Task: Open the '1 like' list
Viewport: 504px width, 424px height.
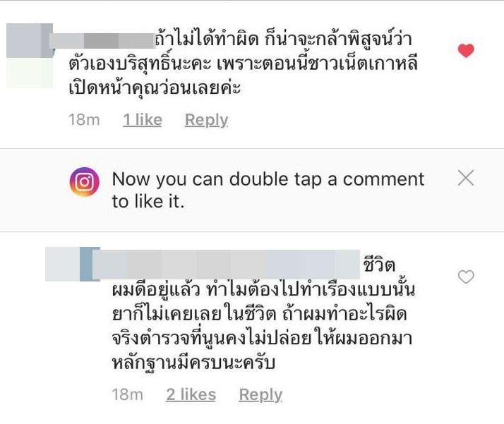Action: pyautogui.click(x=143, y=120)
